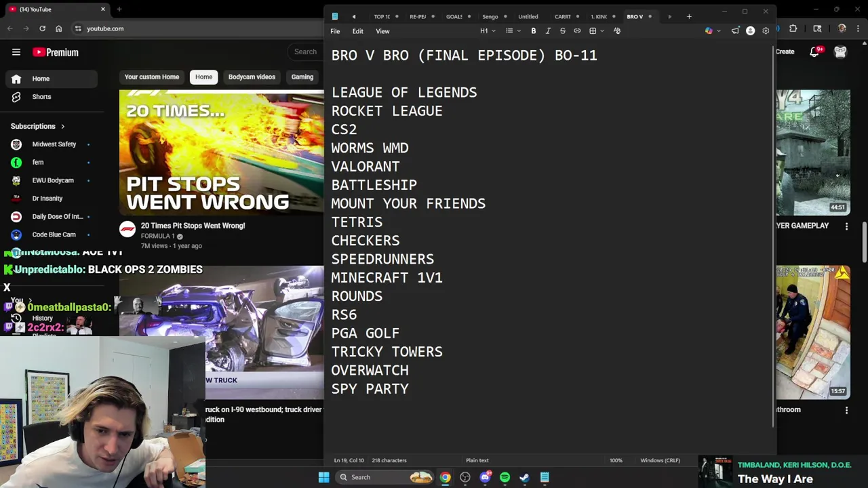Open Spotify from the taskbar
Screen dimensions: 868x488
(x=505, y=477)
